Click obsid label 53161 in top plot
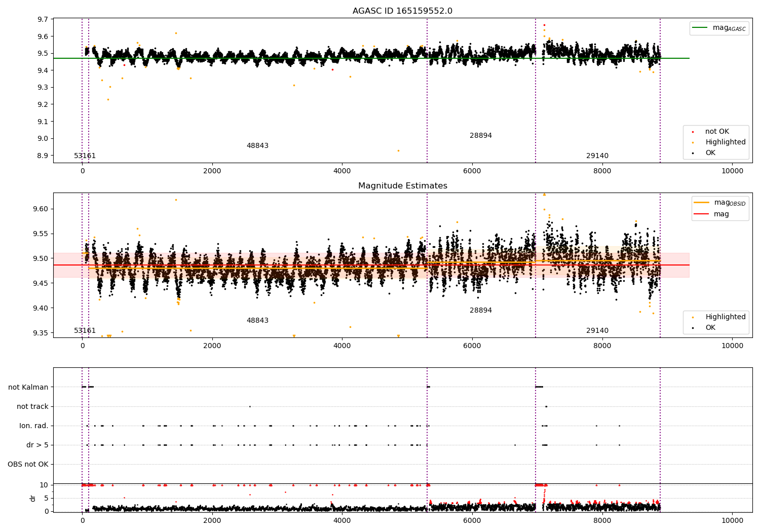This screenshot has height=532, width=760. [85, 156]
